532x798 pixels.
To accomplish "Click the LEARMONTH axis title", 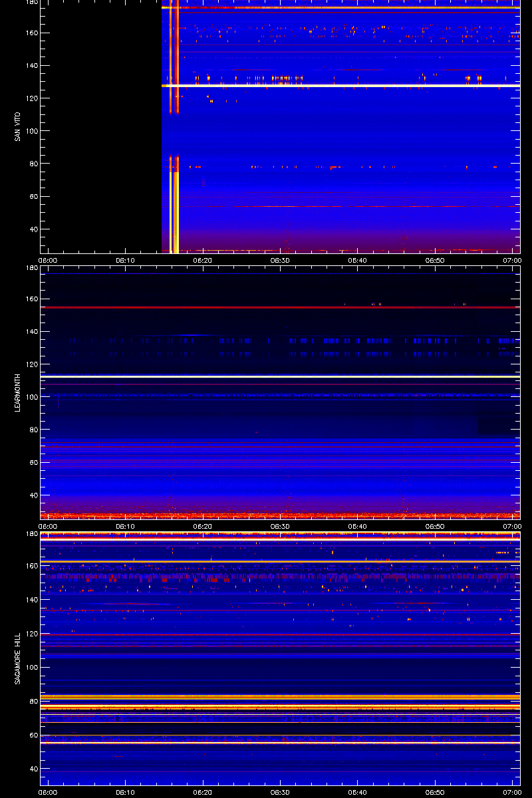I will click(18, 392).
